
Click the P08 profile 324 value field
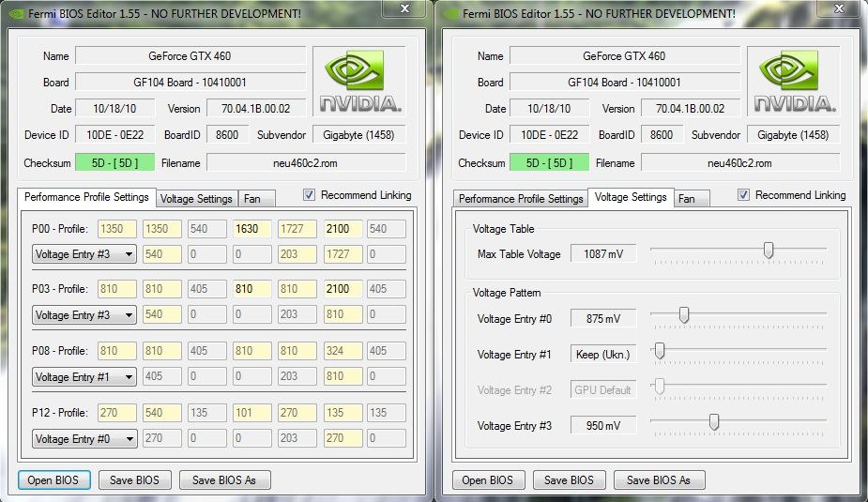pyautogui.click(x=343, y=350)
